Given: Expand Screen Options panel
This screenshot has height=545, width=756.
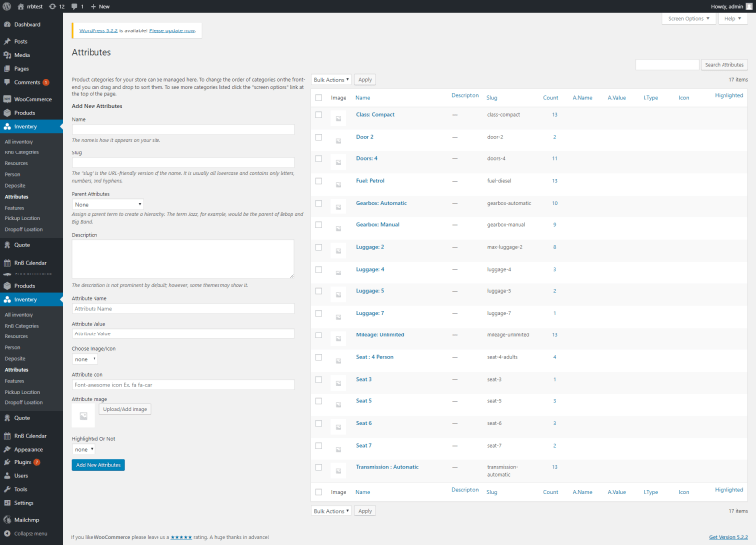Looking at the screenshot, I should (689, 19).
